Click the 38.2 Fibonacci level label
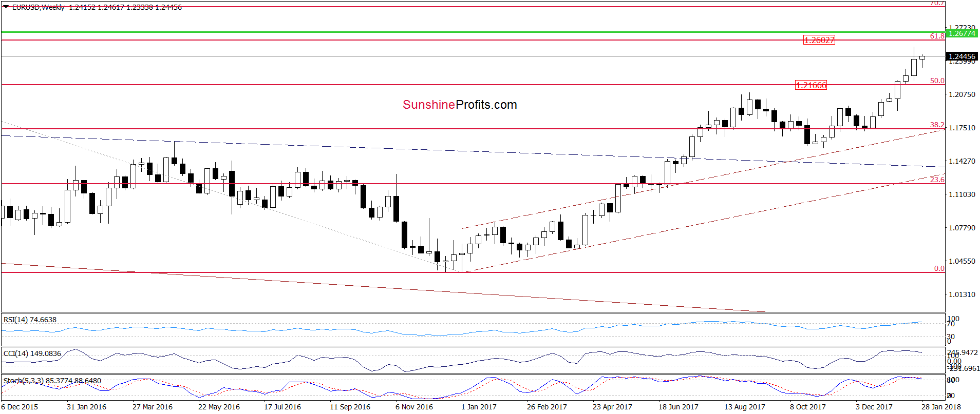The width and height of the screenshot is (980, 414). pos(937,125)
